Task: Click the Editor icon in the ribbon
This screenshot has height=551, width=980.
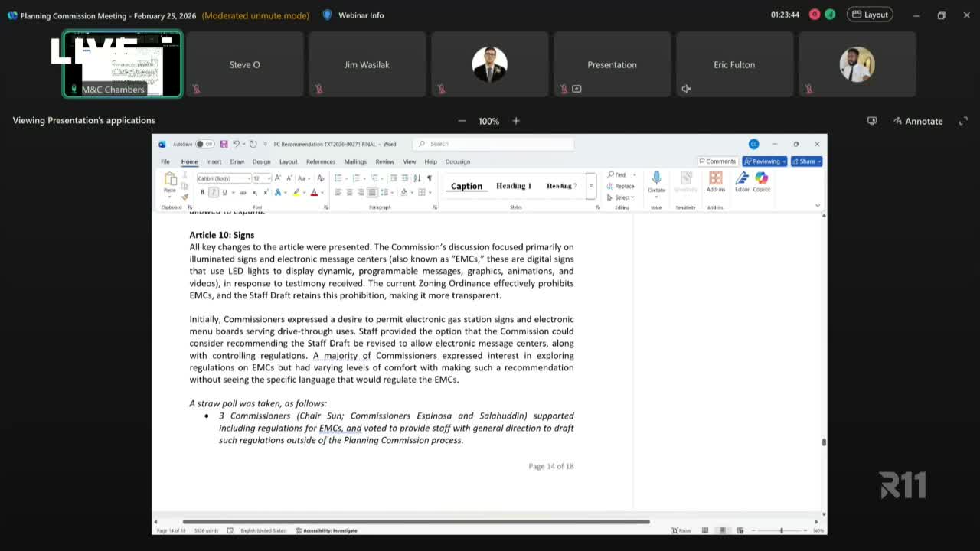Action: coord(742,179)
